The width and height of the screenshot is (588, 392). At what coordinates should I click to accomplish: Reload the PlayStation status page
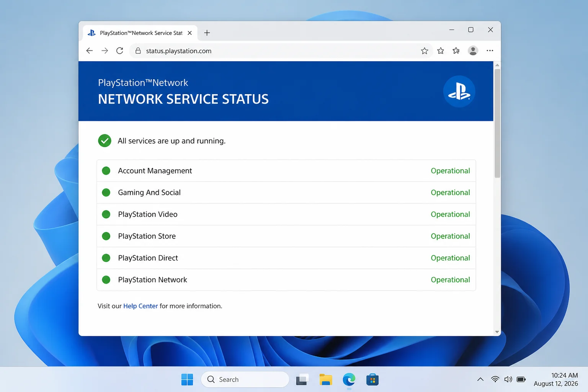(x=120, y=51)
